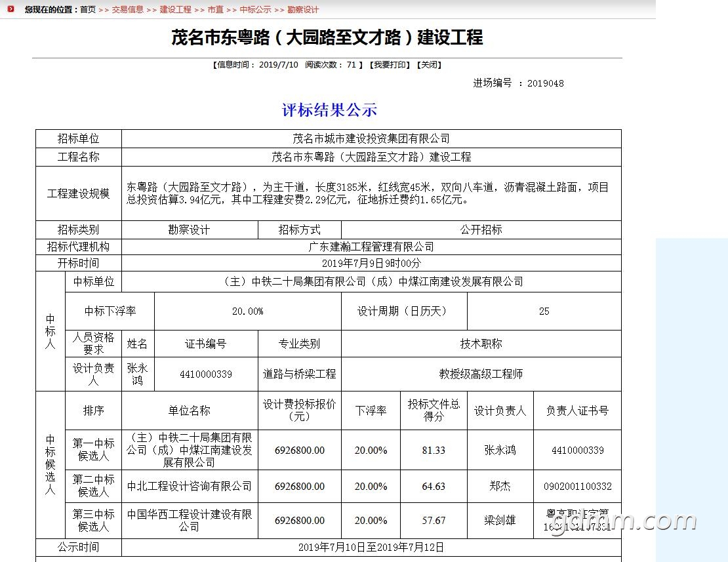Click the 下浮率 column header

click(x=371, y=411)
